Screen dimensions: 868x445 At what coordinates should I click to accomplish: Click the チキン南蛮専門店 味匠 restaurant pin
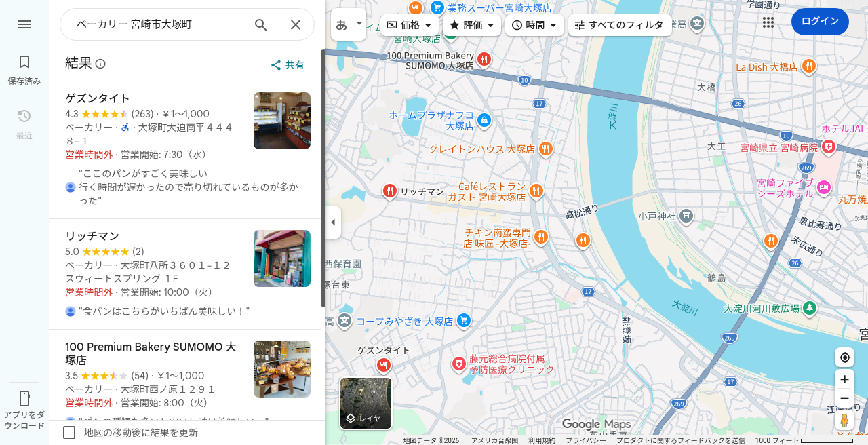pyautogui.click(x=540, y=237)
